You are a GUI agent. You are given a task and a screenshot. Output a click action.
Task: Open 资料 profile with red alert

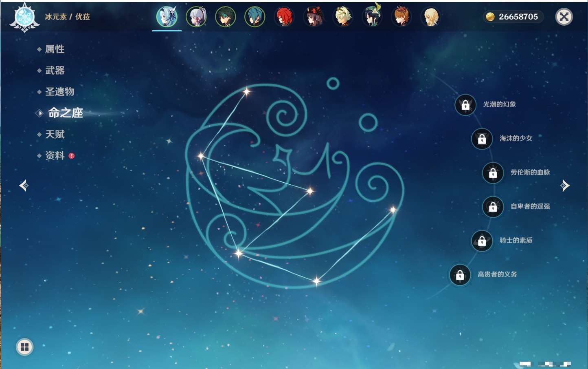tap(55, 155)
